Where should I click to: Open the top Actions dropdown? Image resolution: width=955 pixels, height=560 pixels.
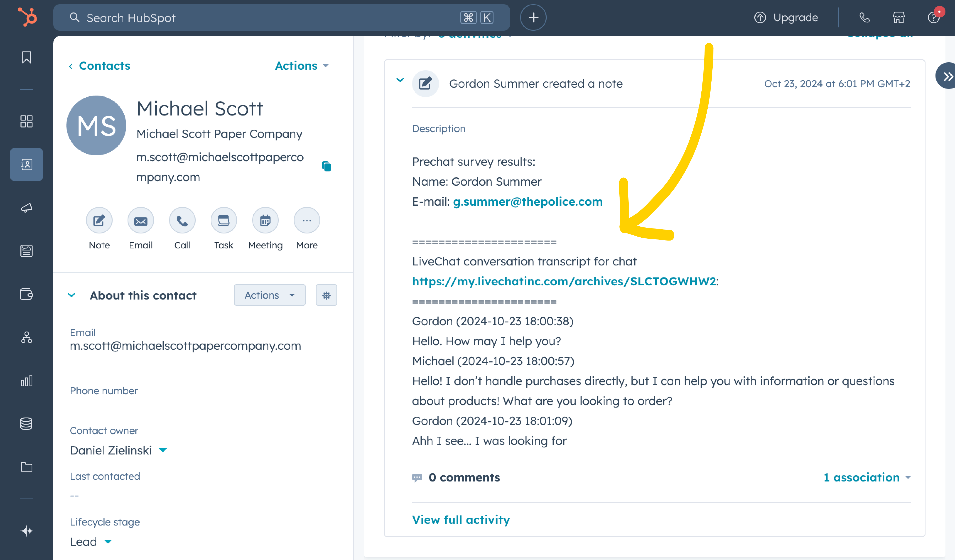pos(302,66)
